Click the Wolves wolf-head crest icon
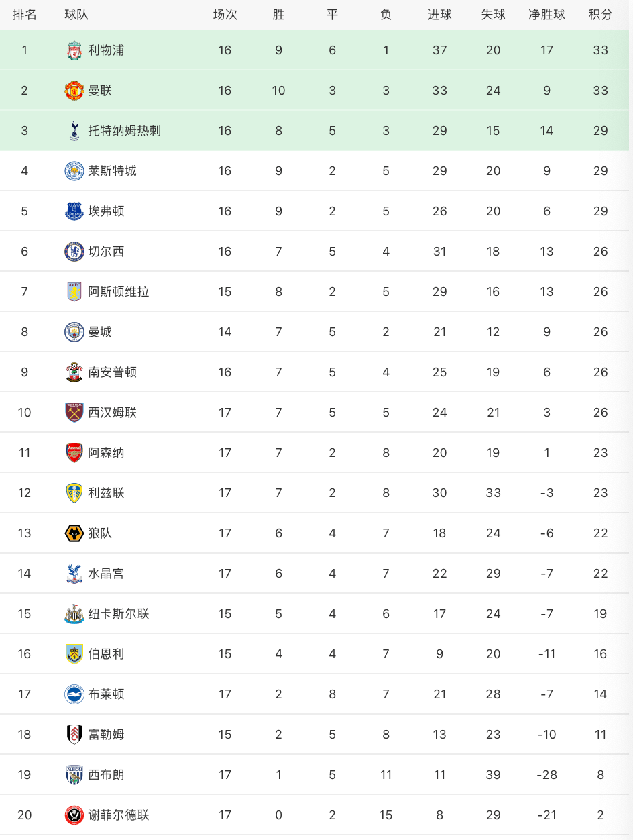Image resolution: width=633 pixels, height=840 pixels. [x=74, y=533]
